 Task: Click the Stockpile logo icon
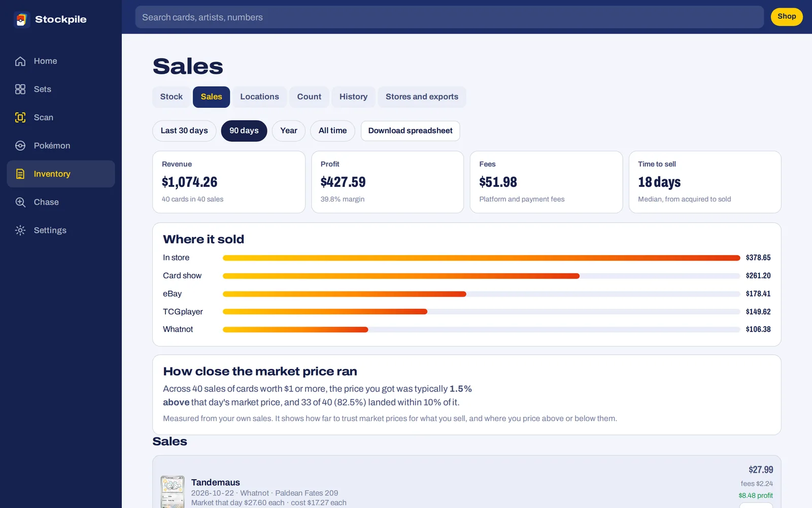click(21, 19)
